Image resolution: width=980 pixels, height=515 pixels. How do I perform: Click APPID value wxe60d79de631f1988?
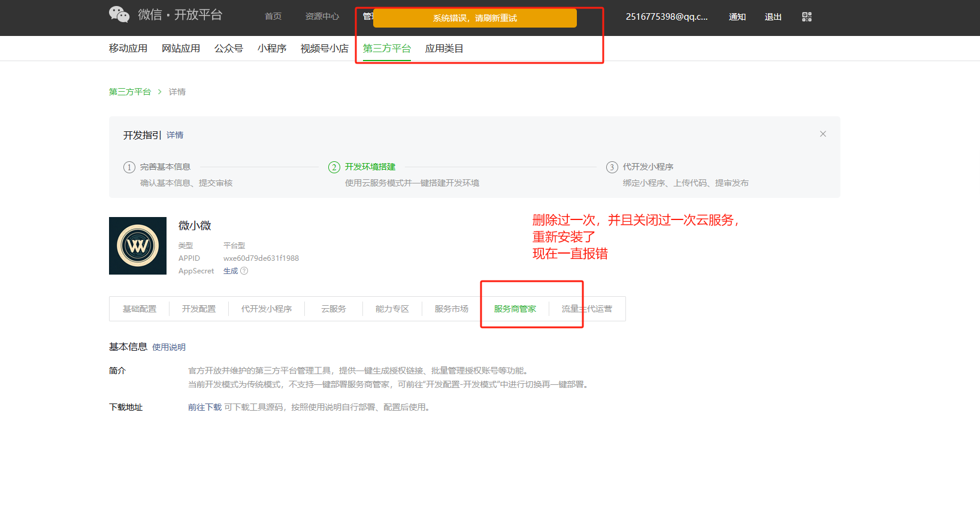[x=261, y=258]
